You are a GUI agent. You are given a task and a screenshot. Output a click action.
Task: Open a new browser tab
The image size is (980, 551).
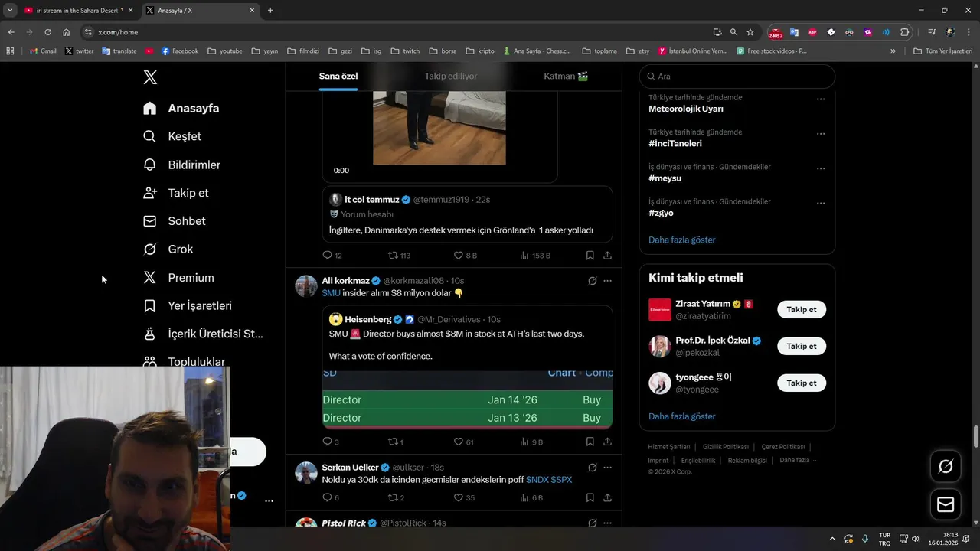(x=270, y=11)
